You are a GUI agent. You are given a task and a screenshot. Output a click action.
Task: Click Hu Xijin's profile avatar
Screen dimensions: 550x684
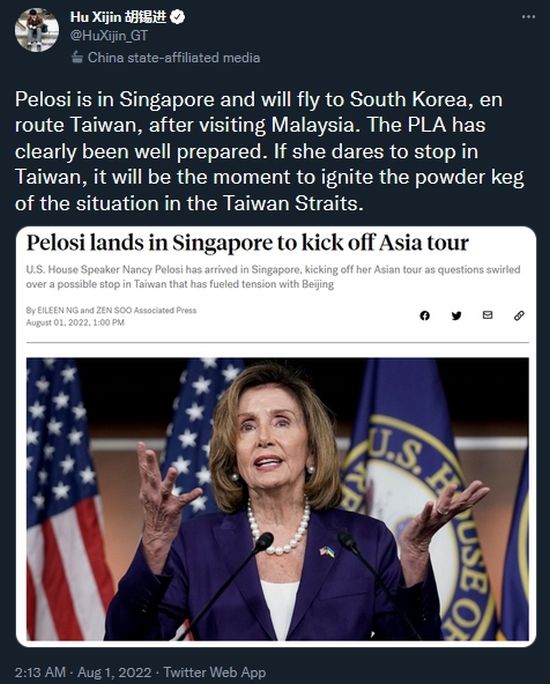click(37, 30)
